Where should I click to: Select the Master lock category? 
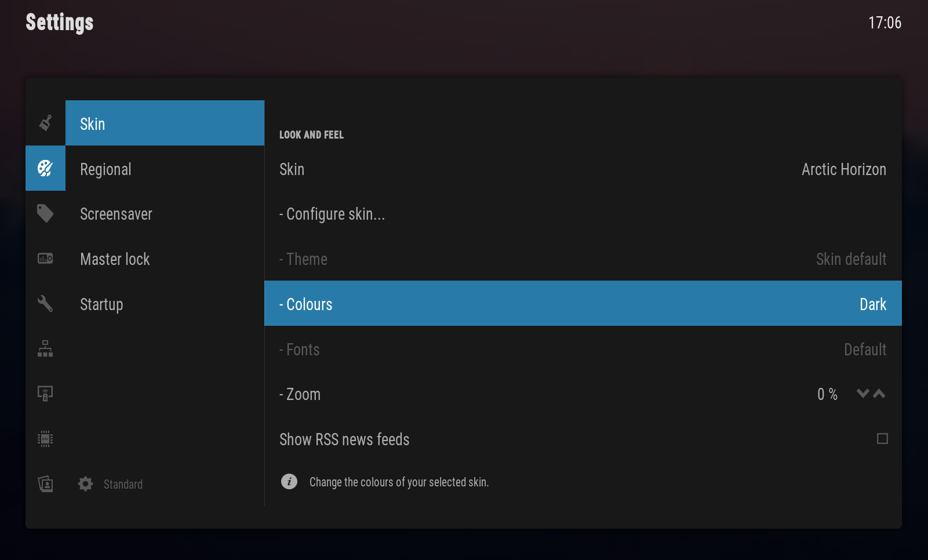click(165, 259)
